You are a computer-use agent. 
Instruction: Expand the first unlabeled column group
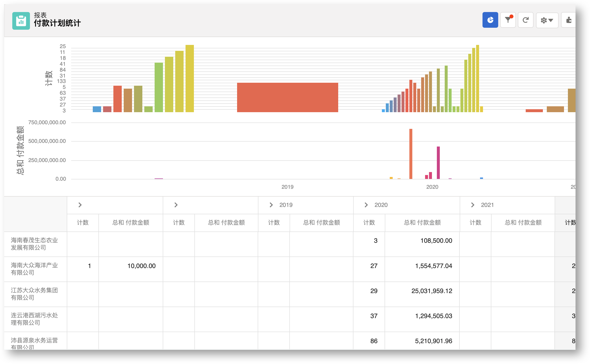[x=80, y=205]
